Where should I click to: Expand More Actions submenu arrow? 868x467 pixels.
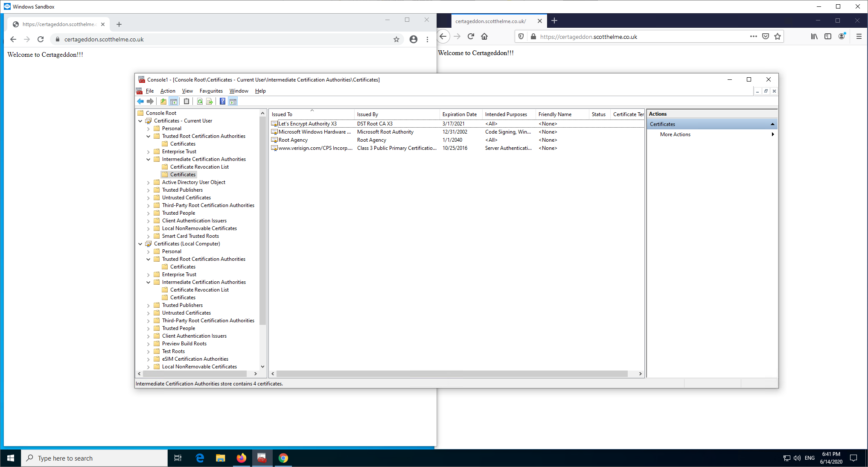coord(772,134)
